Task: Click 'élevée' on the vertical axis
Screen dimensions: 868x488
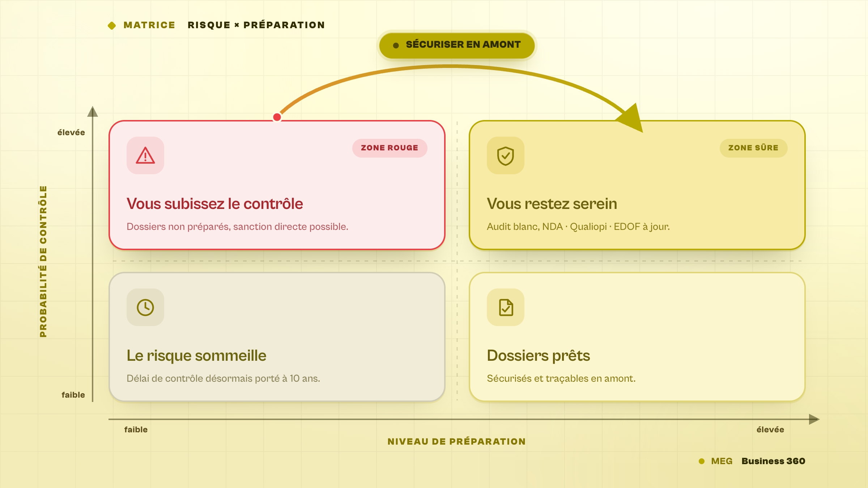Action: click(71, 132)
